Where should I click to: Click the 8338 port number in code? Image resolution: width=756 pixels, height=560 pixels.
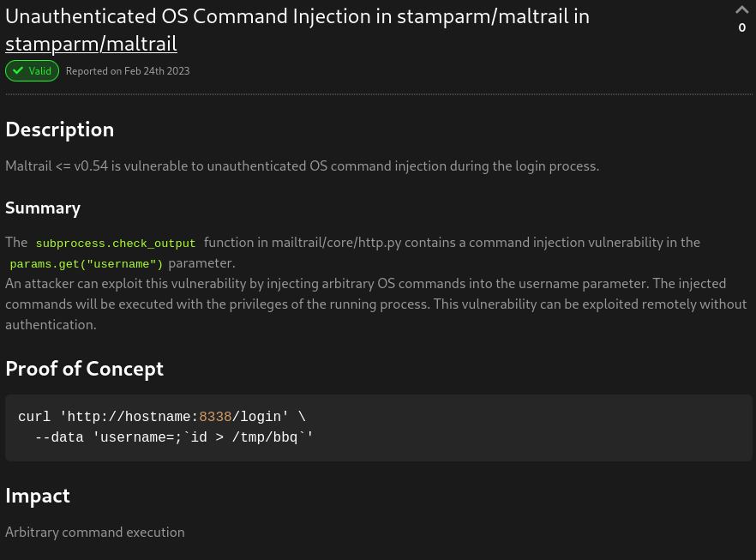[215, 417]
